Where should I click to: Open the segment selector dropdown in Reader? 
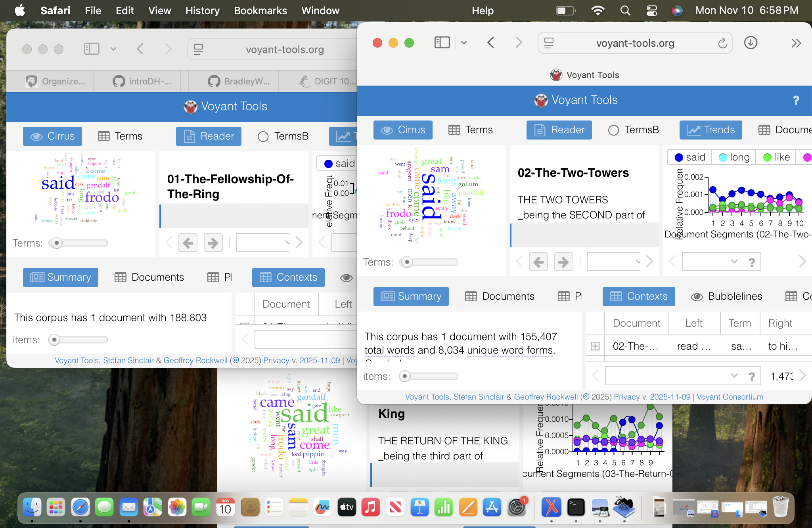point(638,262)
